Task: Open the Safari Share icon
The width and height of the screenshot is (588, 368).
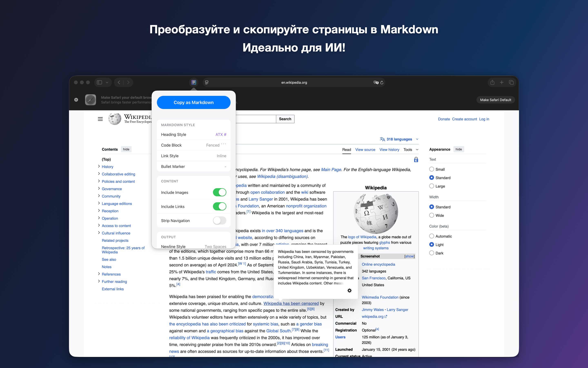Action: [x=492, y=82]
